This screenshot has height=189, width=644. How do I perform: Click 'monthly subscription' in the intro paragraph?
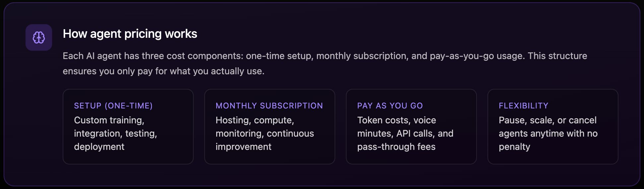pyautogui.click(x=361, y=56)
